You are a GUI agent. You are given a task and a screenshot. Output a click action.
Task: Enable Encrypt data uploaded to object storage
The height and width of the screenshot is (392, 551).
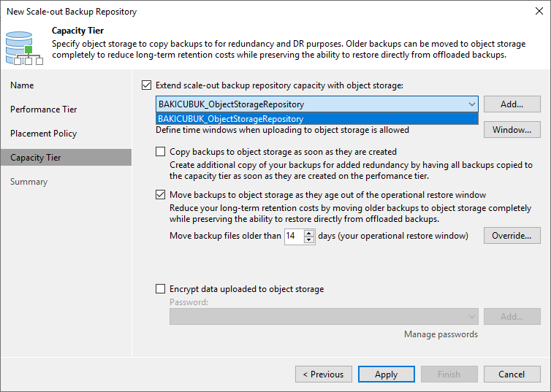161,289
